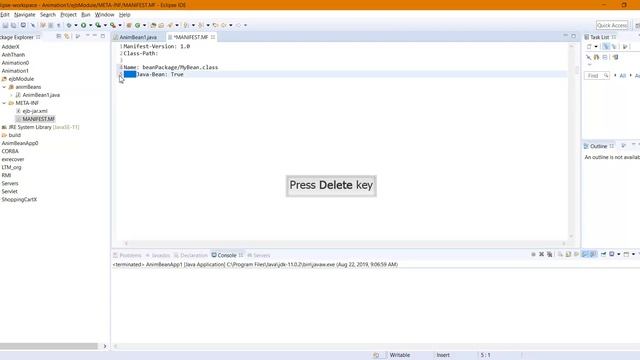Open the Debug button dropdown arrow
Viewport: 640px width, 360px height.
coord(76,25)
